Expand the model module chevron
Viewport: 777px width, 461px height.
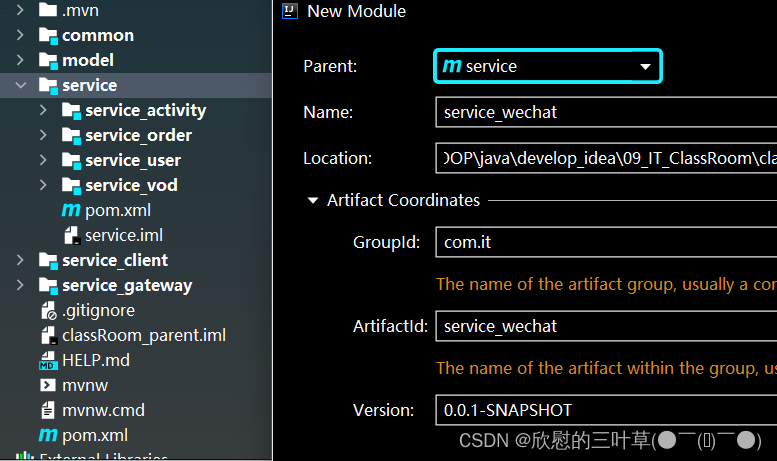[x=20, y=60]
